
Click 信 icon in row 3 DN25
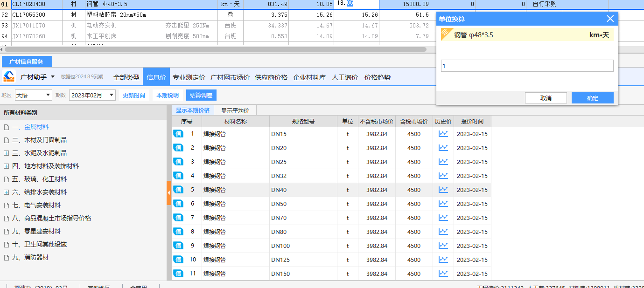pyautogui.click(x=178, y=162)
